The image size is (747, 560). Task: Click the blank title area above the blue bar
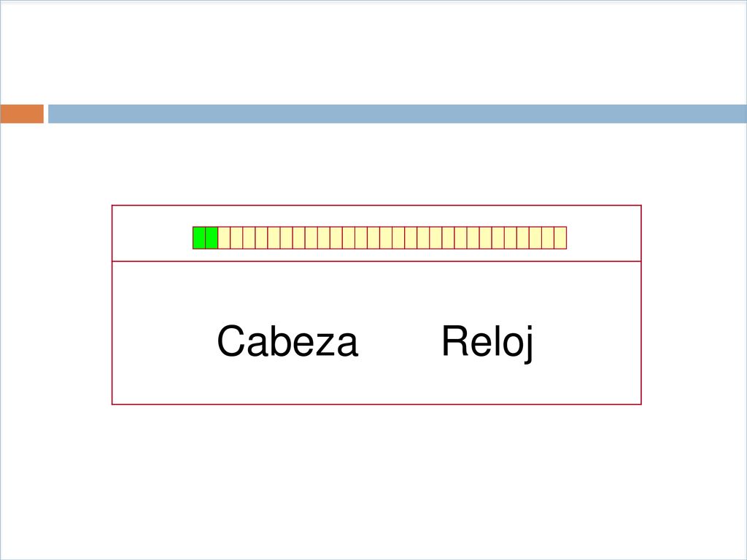click(x=373, y=52)
